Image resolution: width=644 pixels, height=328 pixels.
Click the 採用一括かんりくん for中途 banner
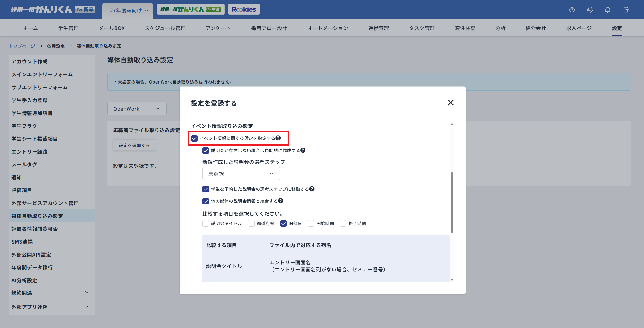coord(190,9)
